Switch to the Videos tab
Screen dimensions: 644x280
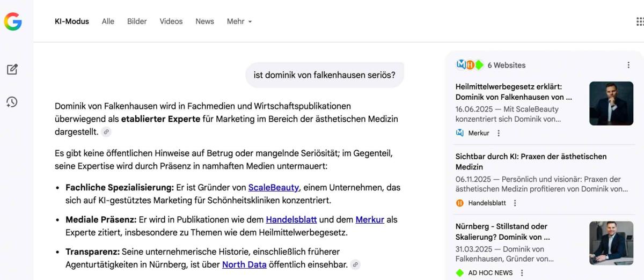[x=171, y=21]
